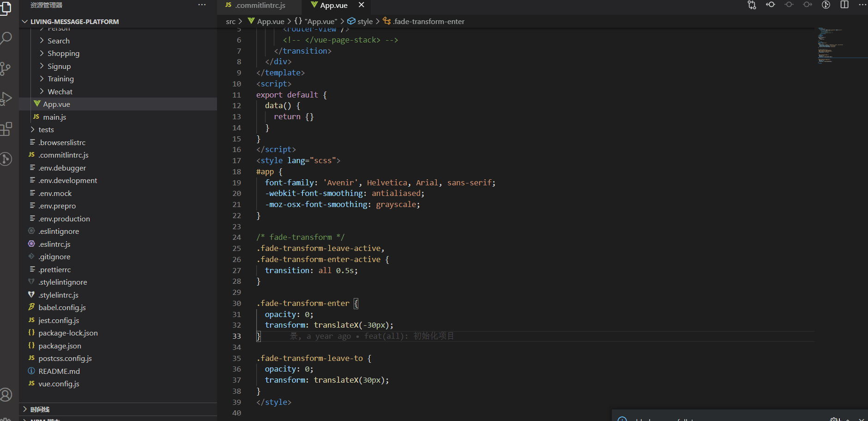Open the Accounts menu icon
This screenshot has width=868, height=421.
[x=6, y=395]
